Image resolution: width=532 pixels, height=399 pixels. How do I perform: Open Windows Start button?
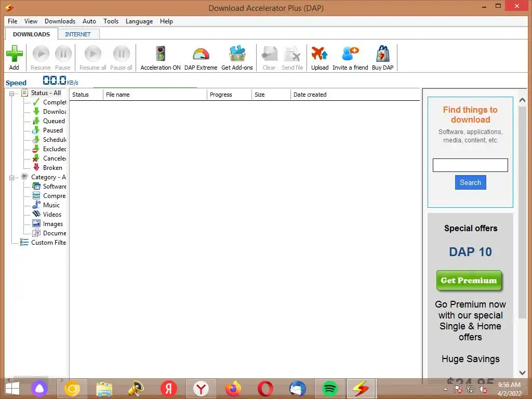click(x=12, y=389)
